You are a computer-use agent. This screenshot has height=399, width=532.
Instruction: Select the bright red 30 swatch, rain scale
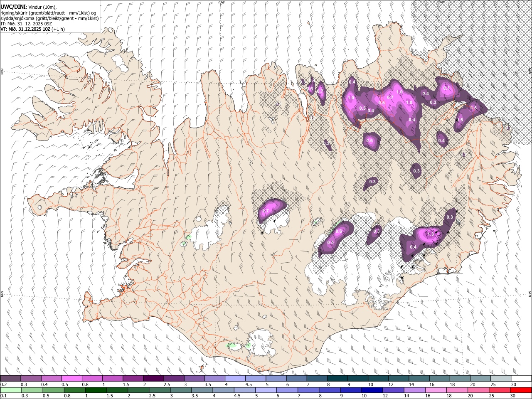point(520,390)
